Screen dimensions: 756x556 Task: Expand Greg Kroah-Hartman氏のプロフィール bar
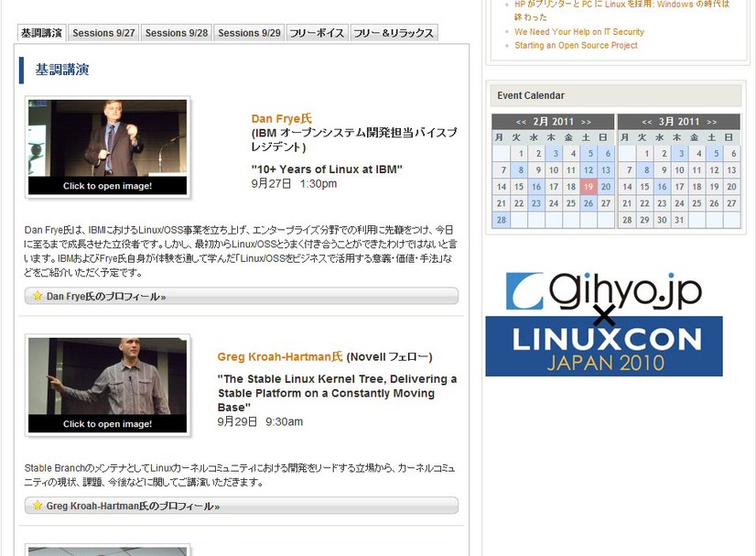(x=241, y=506)
